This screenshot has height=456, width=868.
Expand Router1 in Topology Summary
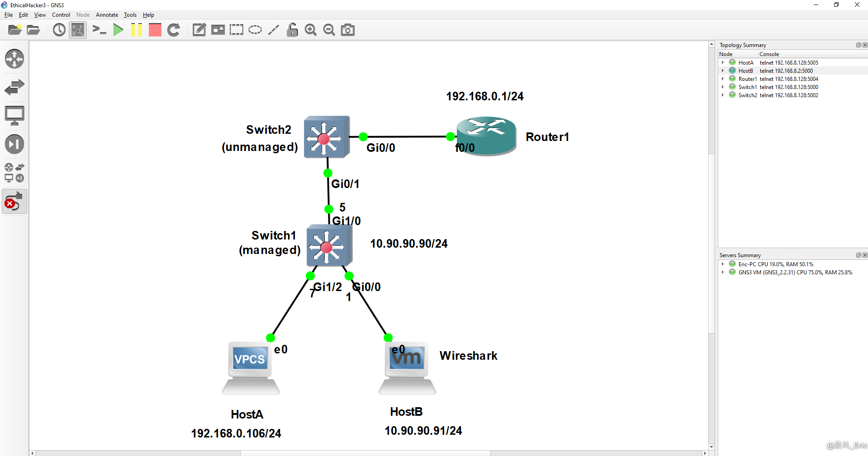pyautogui.click(x=723, y=79)
